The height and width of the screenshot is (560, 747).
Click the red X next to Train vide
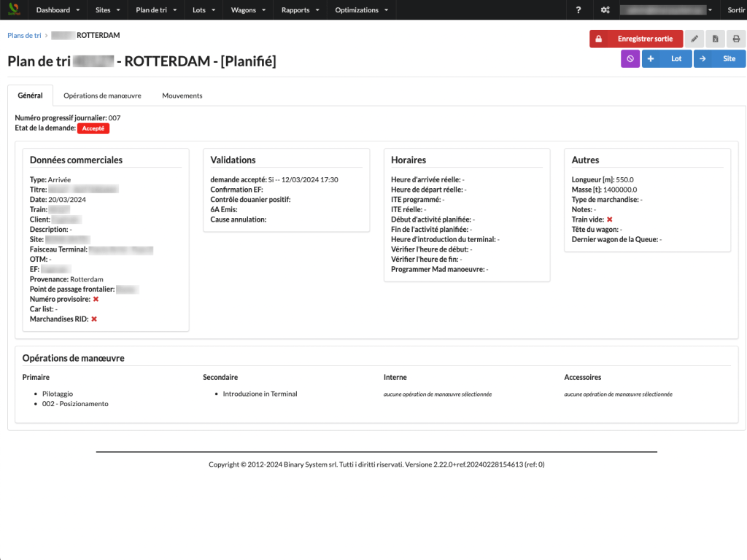click(609, 219)
